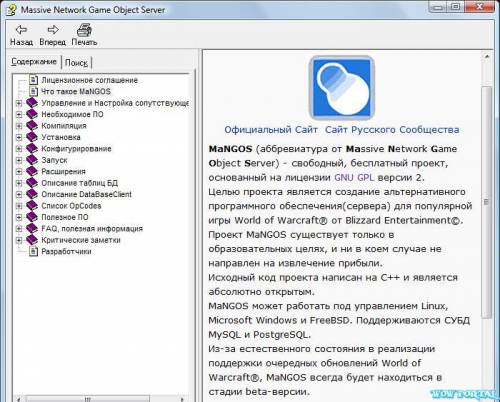
Task: Click the page icon beside Что такое MaNGOS
Action: (x=33, y=91)
